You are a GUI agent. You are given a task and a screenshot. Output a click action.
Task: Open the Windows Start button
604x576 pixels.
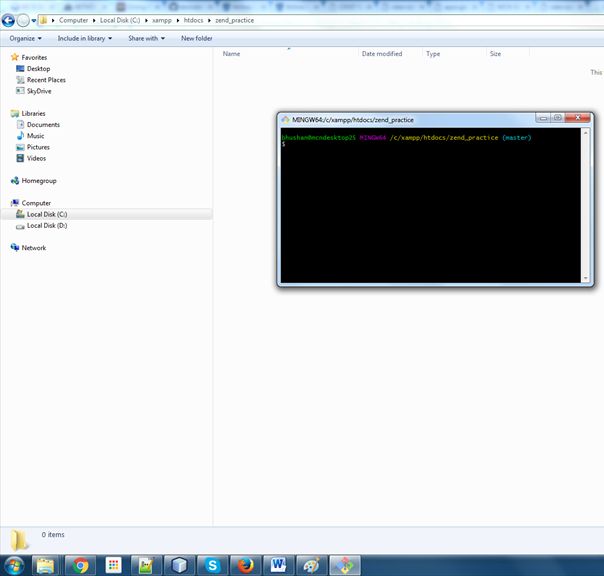13,565
